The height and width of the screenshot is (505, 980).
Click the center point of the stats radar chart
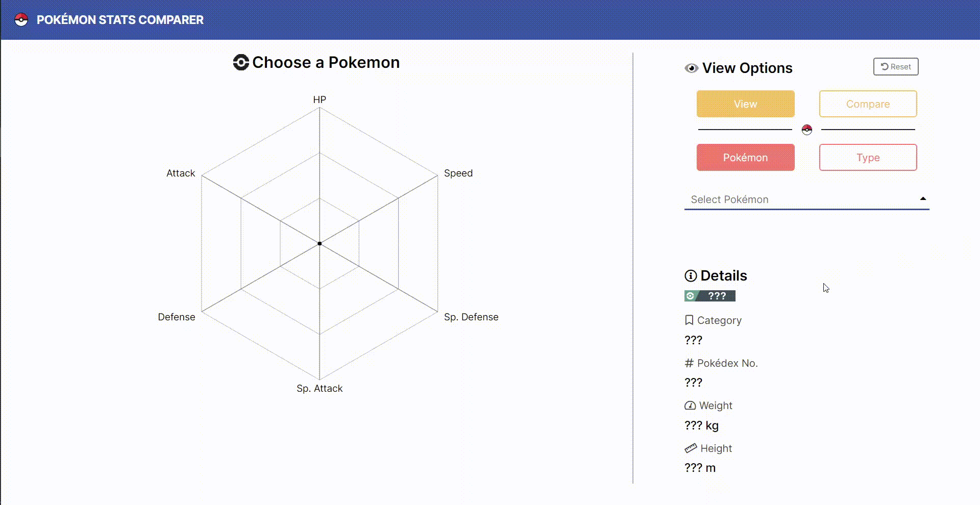coord(320,243)
